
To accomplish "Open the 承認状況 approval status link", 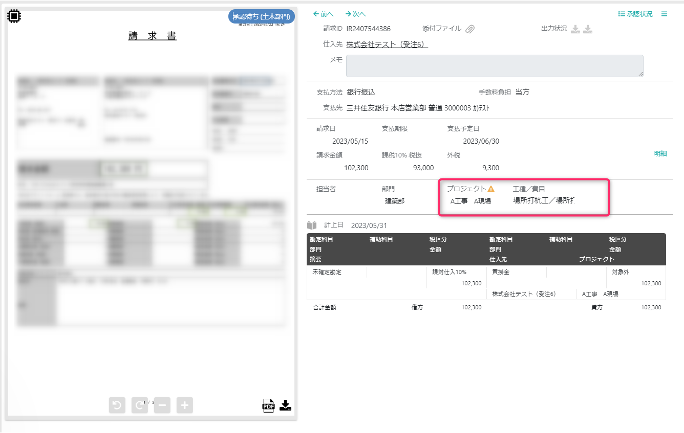I will tap(635, 14).
